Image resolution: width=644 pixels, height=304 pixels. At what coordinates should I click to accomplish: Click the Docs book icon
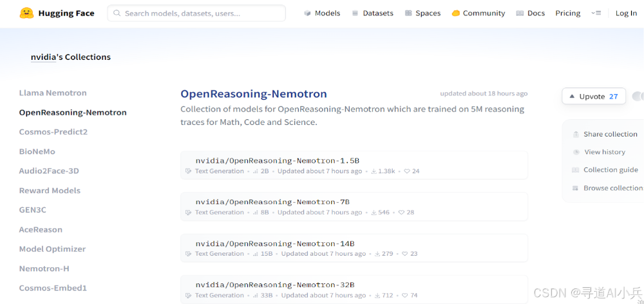pyautogui.click(x=520, y=13)
